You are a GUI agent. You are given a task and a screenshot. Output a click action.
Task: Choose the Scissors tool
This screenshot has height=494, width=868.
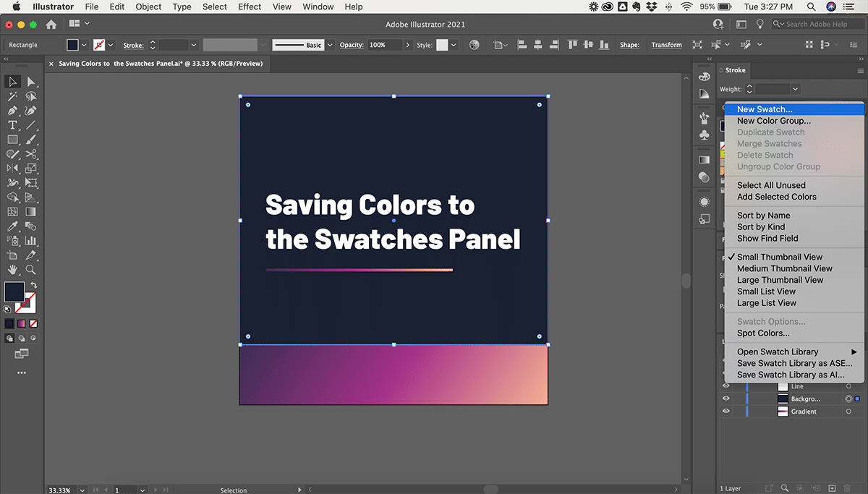click(x=31, y=154)
